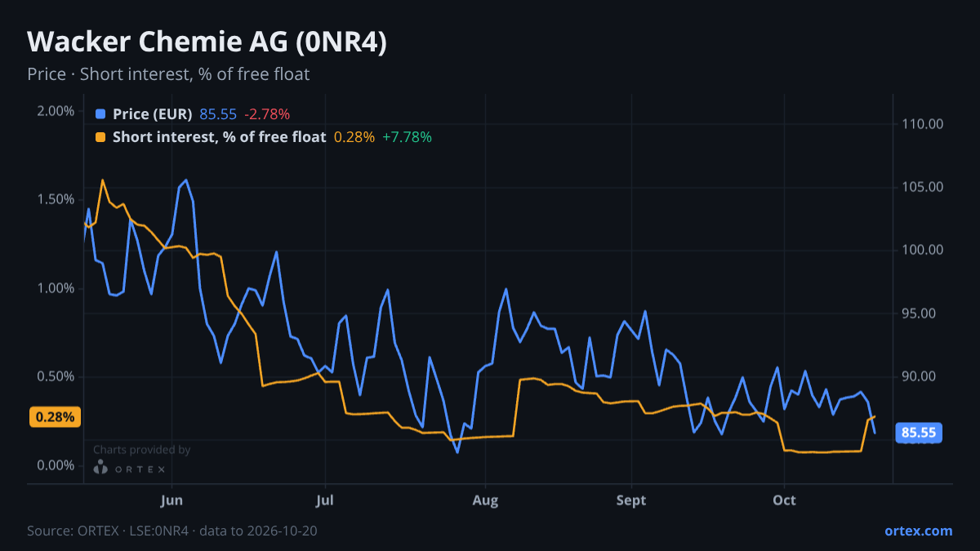
Task: Click the ortex.com link
Action: [x=918, y=531]
